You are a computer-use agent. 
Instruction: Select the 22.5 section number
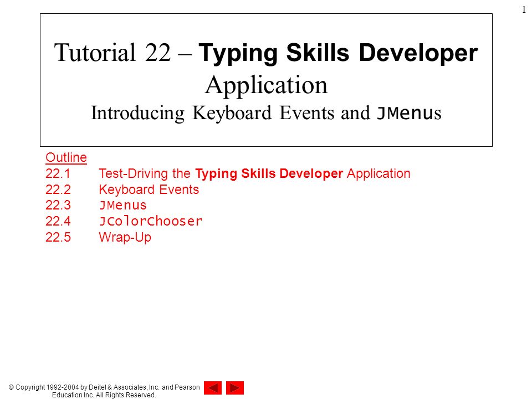coord(58,237)
